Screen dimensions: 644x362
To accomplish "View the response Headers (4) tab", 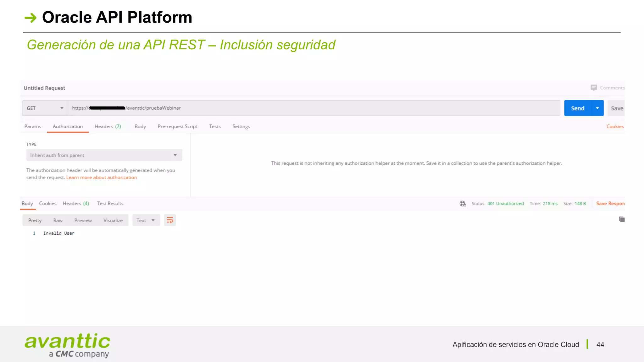I will pyautogui.click(x=76, y=203).
